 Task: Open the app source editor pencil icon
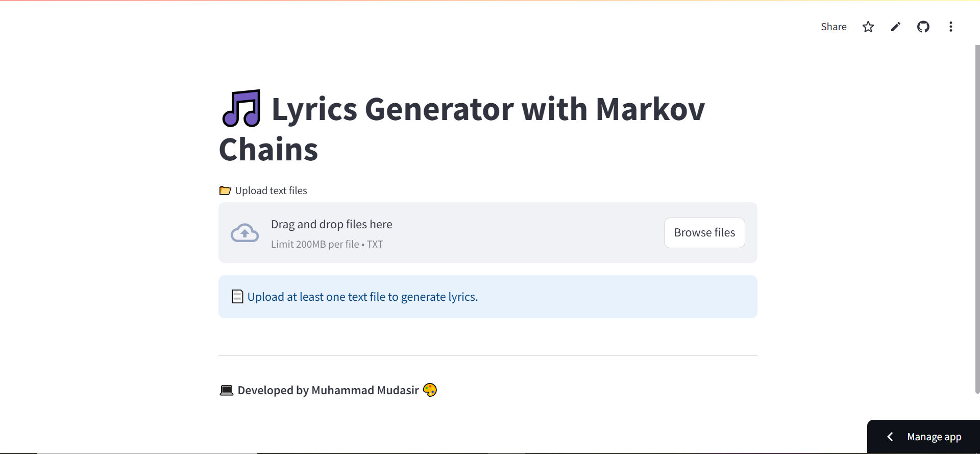[x=895, y=27]
